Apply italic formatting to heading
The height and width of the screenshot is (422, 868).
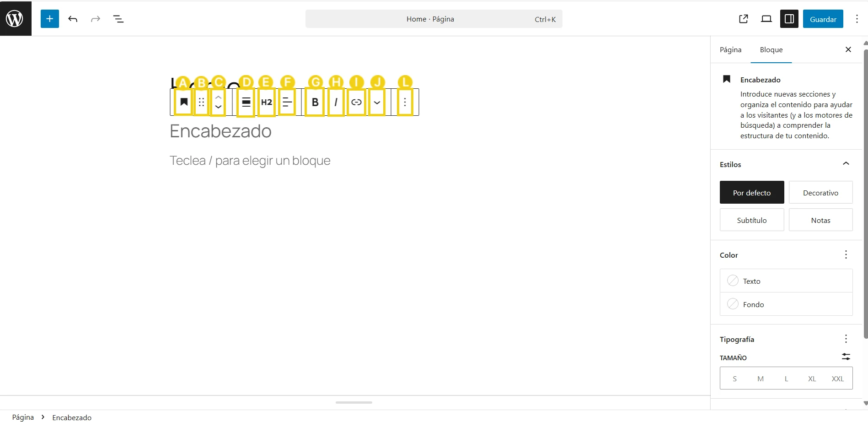(x=336, y=103)
